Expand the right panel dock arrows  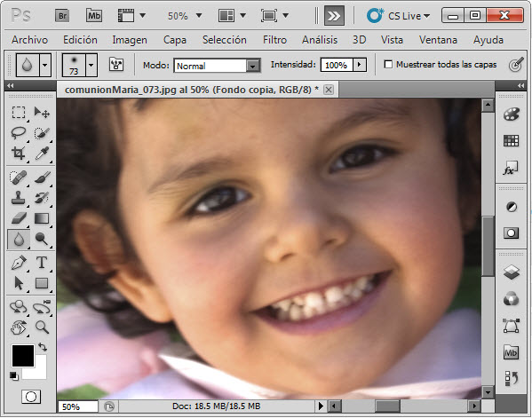[x=521, y=86]
